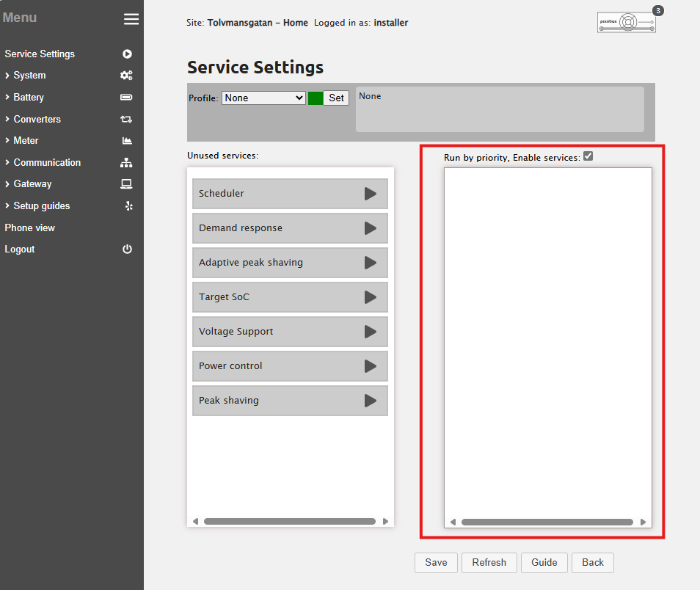This screenshot has width=700, height=590.
Task: Open Phone view from the menu
Action: click(x=30, y=227)
